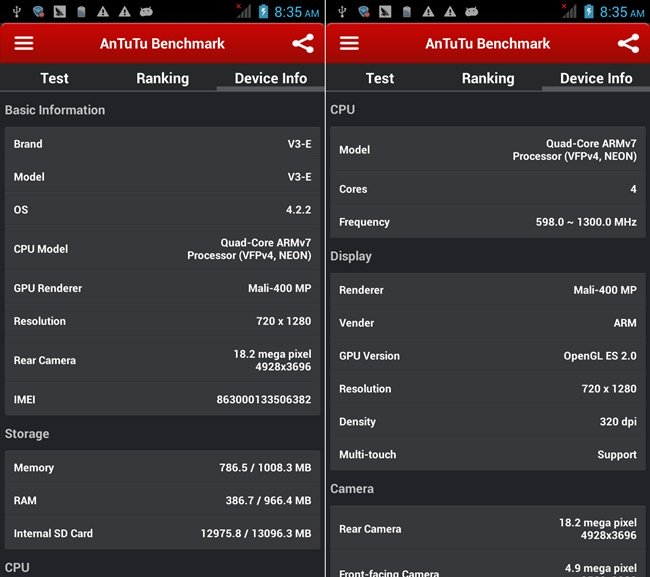Tap the CPU Frequency row
Viewport: 650px width, 577px height.
487,222
